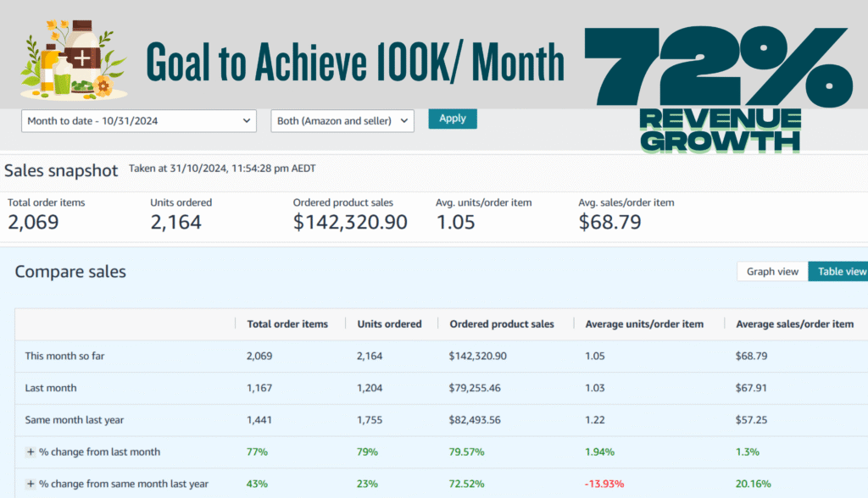Image resolution: width=868 pixels, height=498 pixels.
Task: Open the Both (Amazon and seller) dropdown
Action: (x=342, y=121)
